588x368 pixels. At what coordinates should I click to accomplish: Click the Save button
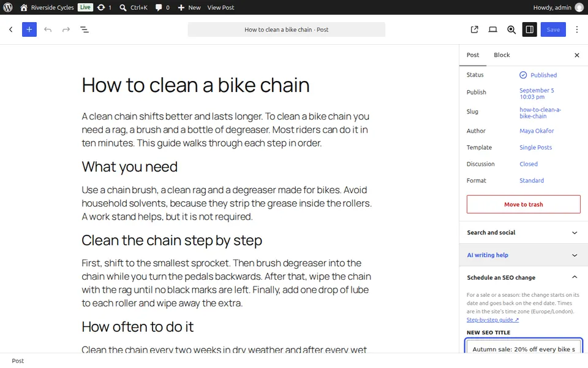click(553, 29)
